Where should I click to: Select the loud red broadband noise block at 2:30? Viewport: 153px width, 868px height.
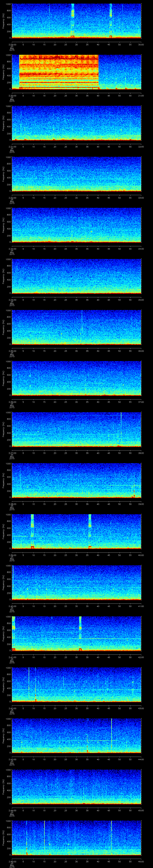point(59,72)
